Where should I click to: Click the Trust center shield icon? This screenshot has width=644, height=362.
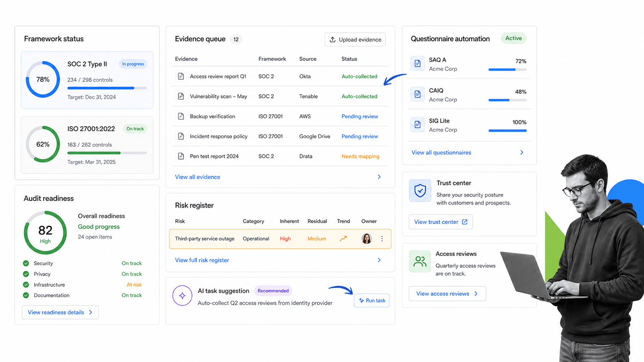[x=420, y=190]
